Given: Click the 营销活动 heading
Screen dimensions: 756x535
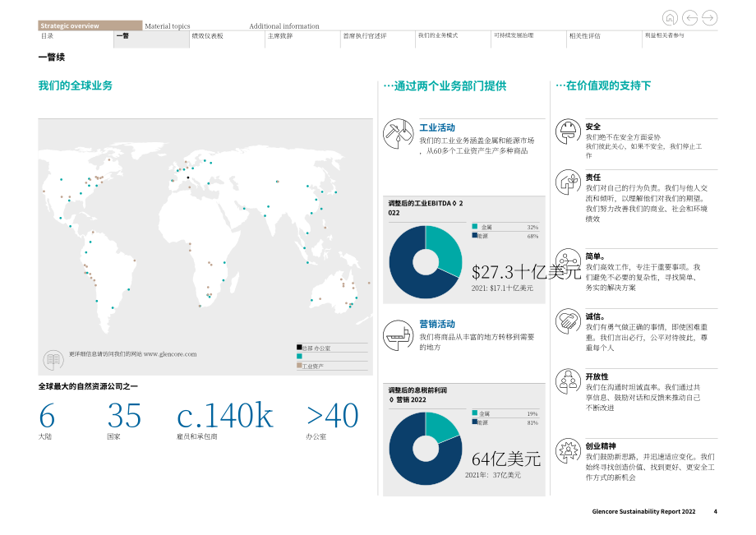Looking at the screenshot, I should coord(437,324).
